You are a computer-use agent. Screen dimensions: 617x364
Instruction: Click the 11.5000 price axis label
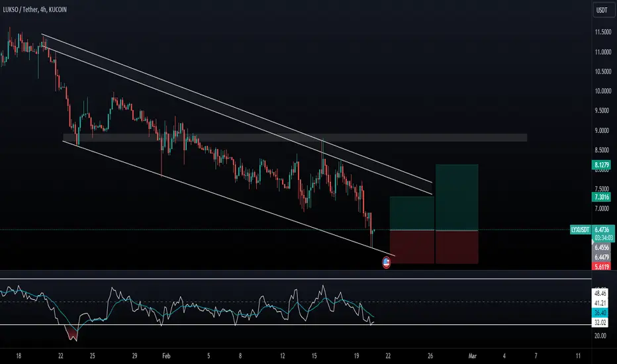tap(603, 32)
